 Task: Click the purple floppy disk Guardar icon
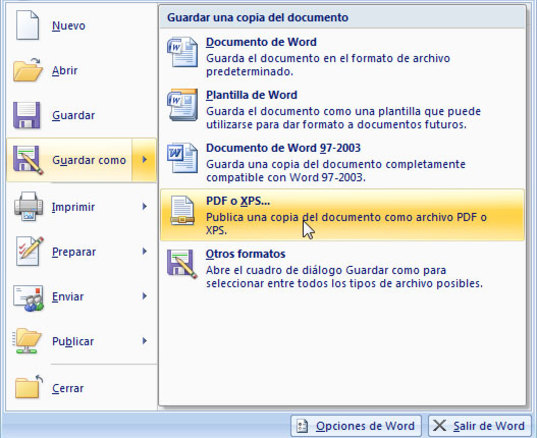coord(26,115)
